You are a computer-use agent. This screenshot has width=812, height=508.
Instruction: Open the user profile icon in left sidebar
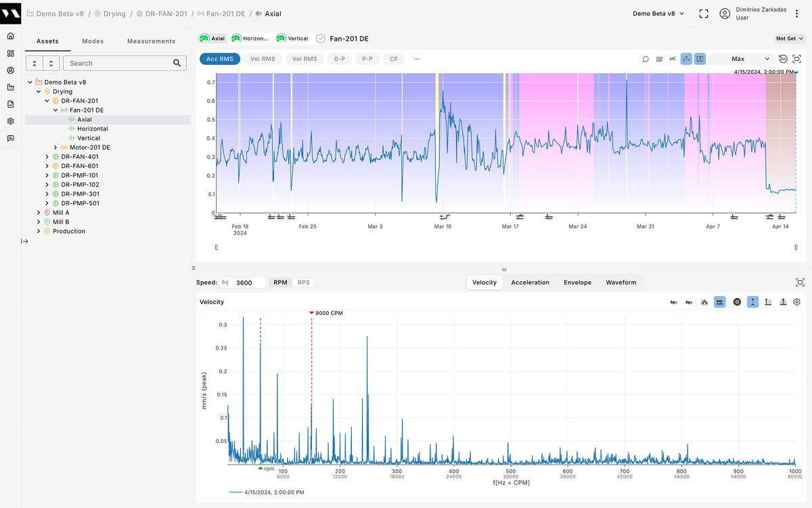[10, 70]
